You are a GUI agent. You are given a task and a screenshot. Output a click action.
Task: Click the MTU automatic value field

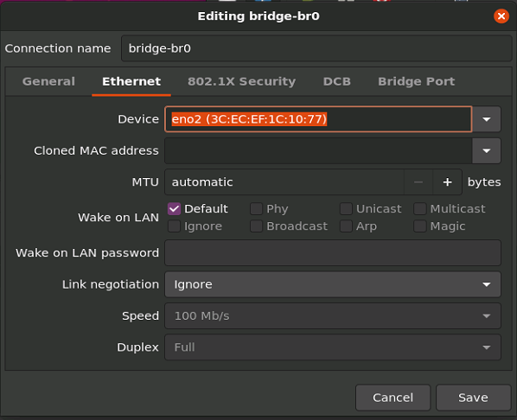pos(284,182)
